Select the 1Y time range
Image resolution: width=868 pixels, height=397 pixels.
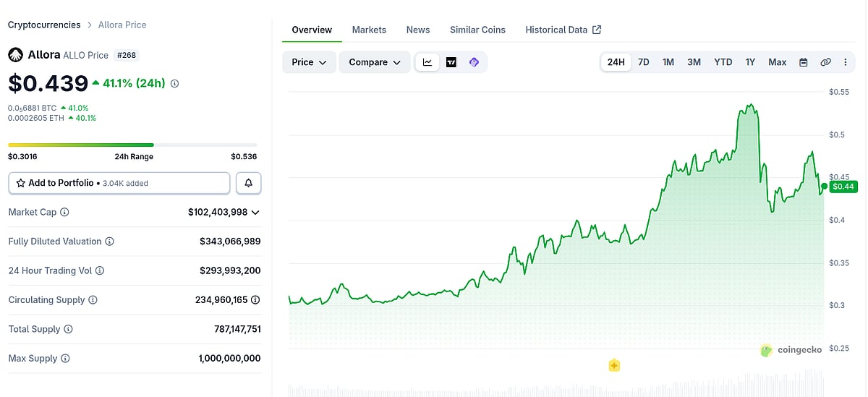pos(750,62)
